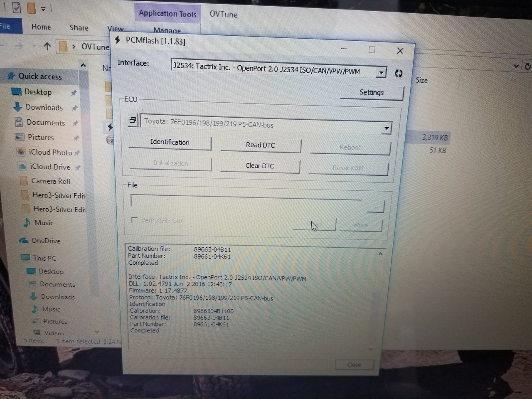
Task: Minimize the PCMflash window
Action: 344,49
